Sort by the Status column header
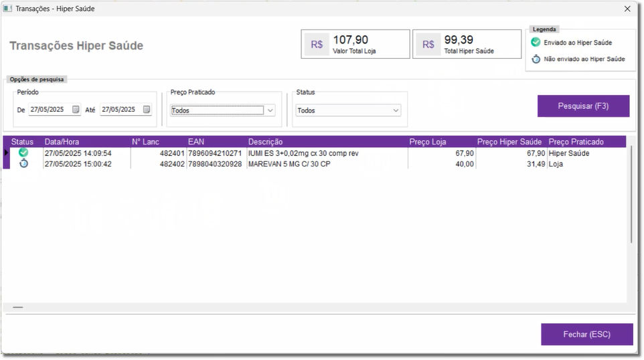The height and width of the screenshot is (360, 644). [x=22, y=142]
